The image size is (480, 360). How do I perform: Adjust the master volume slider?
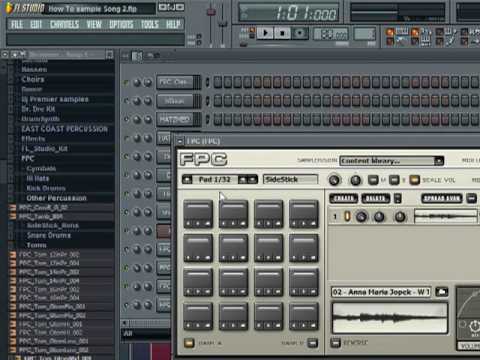coord(211,13)
